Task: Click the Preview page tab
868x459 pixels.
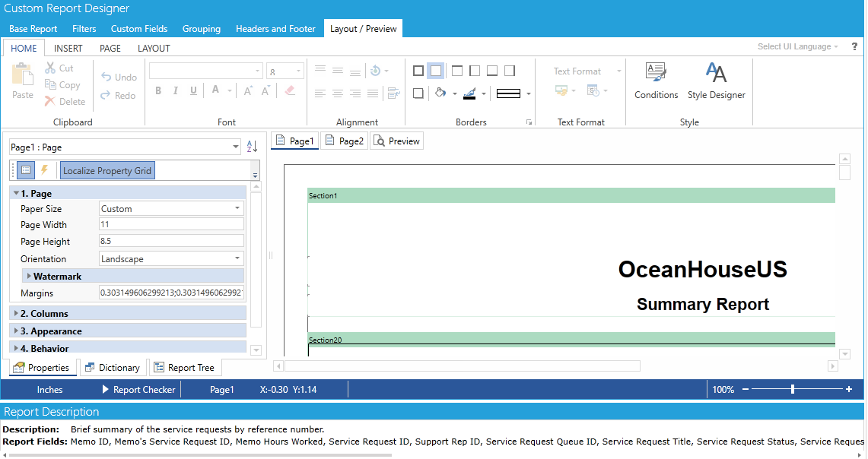Action: click(x=397, y=141)
